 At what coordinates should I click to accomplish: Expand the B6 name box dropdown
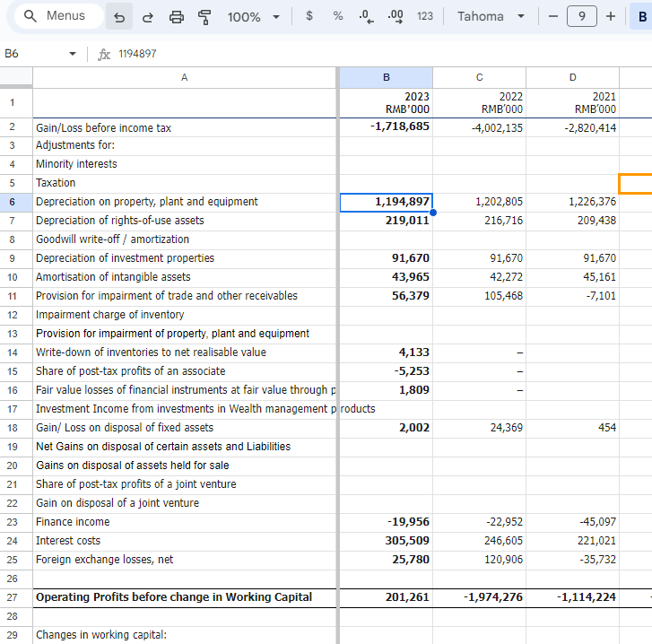tap(73, 54)
